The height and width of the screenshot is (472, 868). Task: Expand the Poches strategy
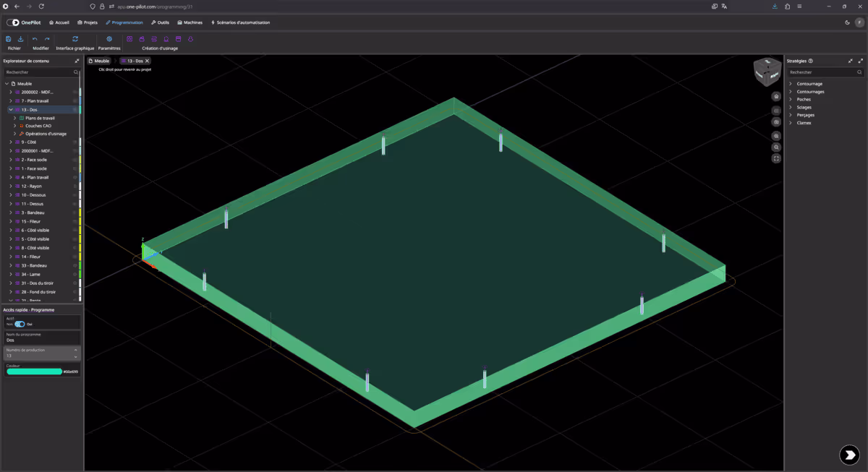click(791, 99)
